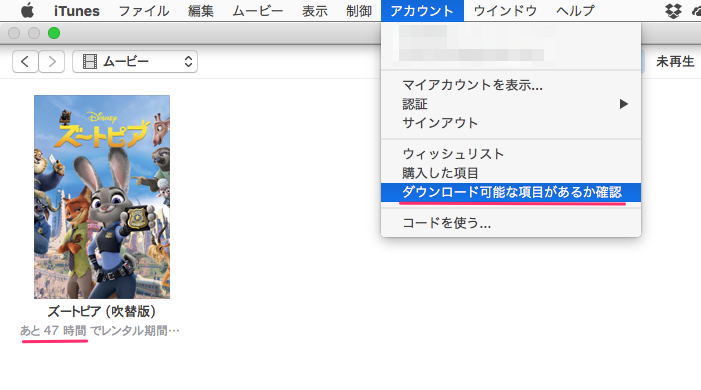
Task: Go forward with the right arrow button
Action: pos(51,61)
